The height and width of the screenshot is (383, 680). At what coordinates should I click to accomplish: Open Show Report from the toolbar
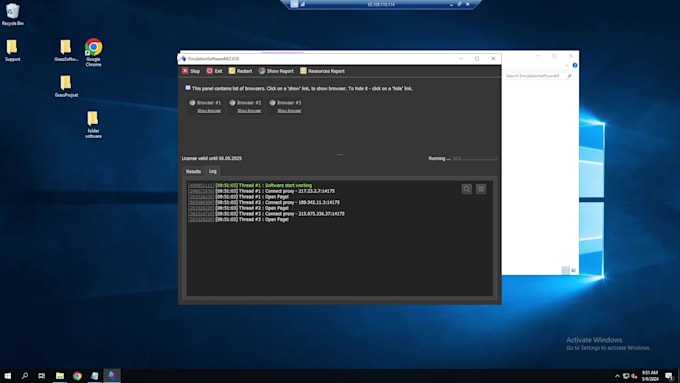click(x=276, y=71)
